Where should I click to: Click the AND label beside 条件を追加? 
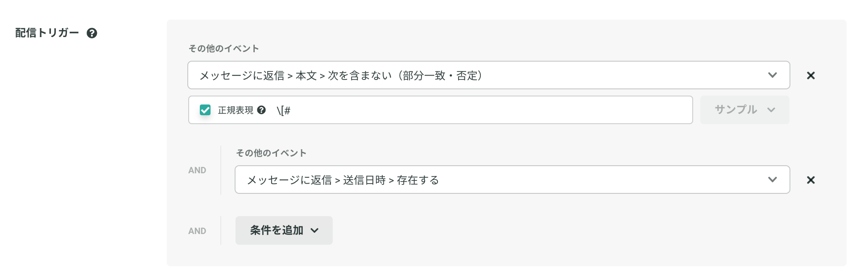(x=197, y=231)
